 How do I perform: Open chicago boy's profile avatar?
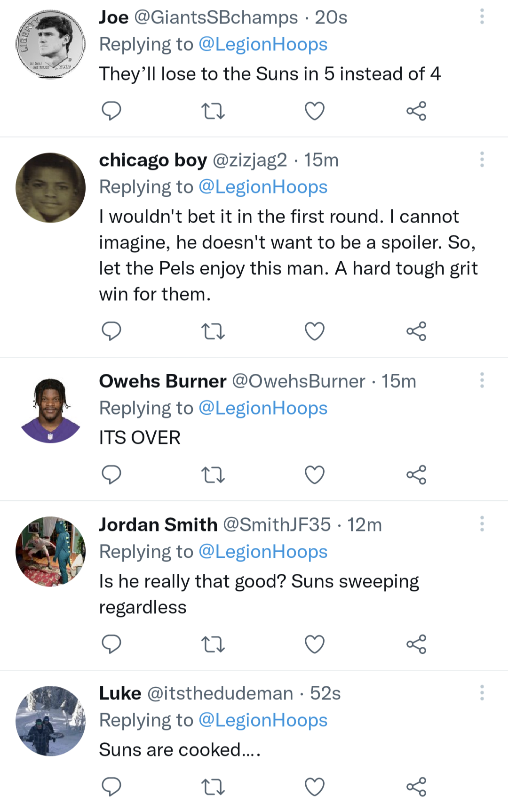(50, 187)
